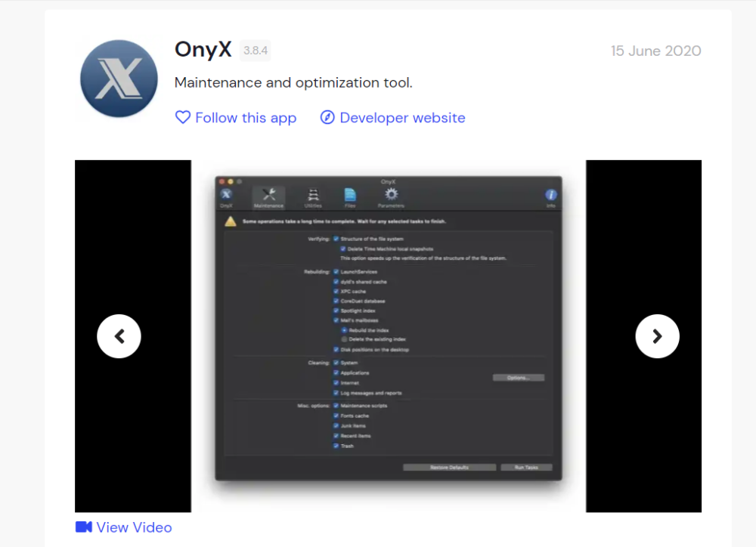Viewport: 756px width, 547px height.
Task: Toggle the Recent items checkbox
Action: click(x=336, y=436)
